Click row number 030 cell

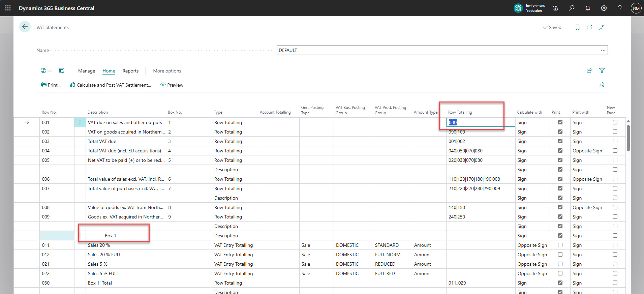(x=57, y=283)
